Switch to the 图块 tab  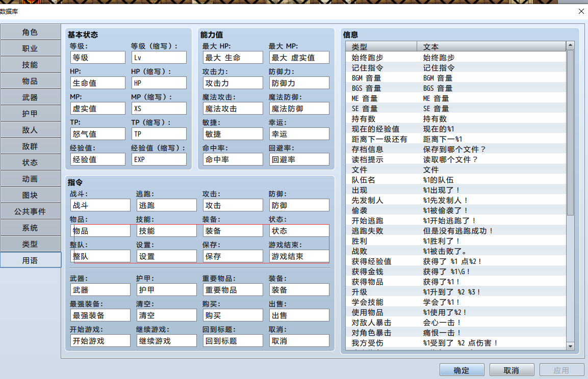pos(31,195)
